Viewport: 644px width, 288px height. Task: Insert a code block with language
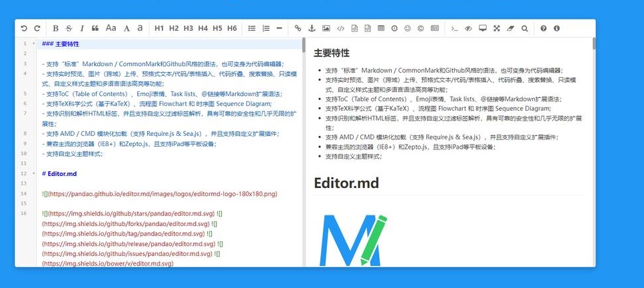coord(368,29)
